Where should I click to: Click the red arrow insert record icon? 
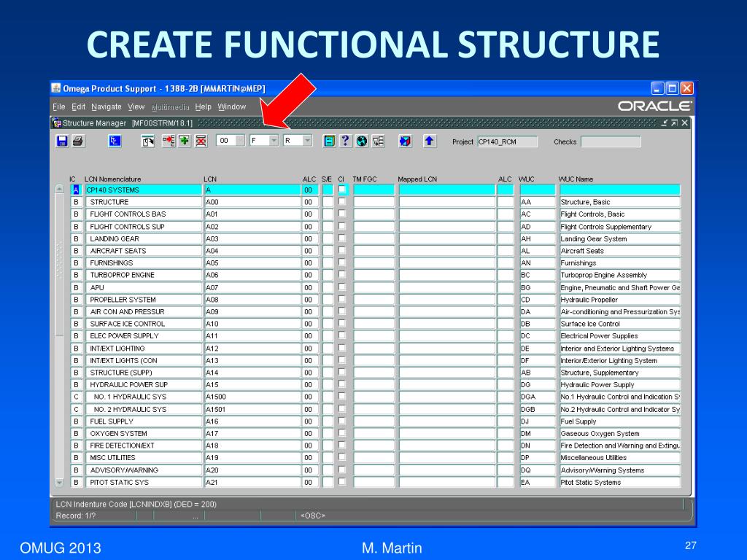[169, 141]
